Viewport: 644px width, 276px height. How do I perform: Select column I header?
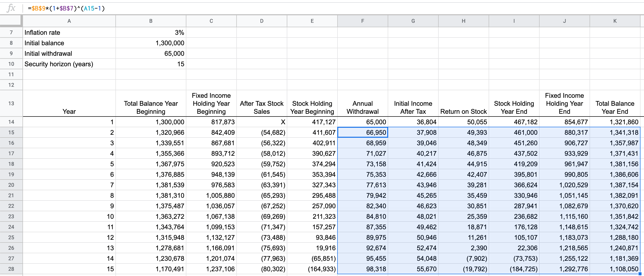514,21
